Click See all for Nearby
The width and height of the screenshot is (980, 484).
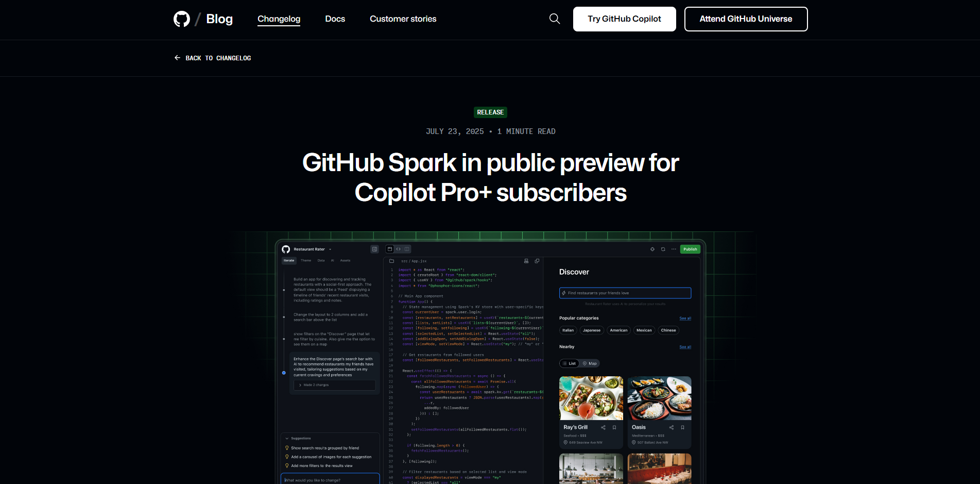[685, 347]
